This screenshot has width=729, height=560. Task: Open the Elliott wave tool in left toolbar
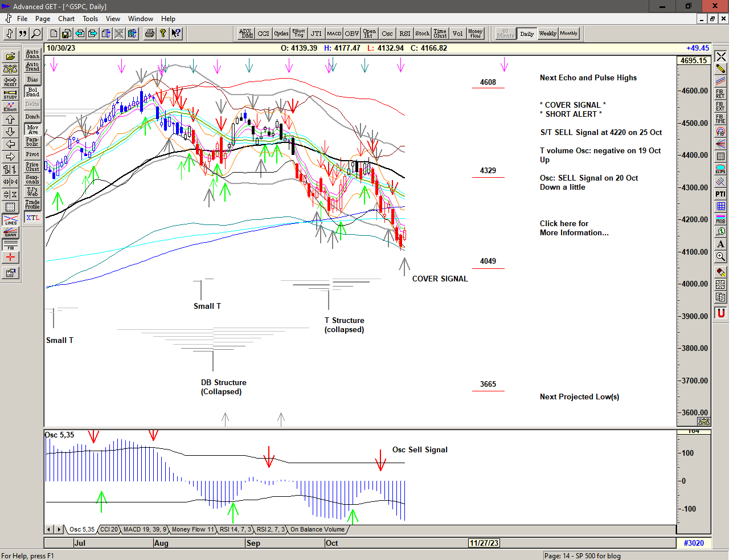click(x=10, y=107)
